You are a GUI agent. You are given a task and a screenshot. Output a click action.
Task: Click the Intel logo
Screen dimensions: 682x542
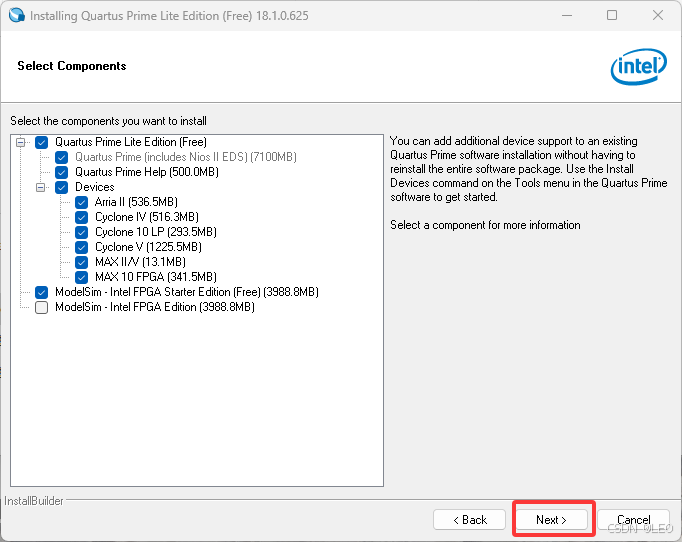tap(639, 67)
